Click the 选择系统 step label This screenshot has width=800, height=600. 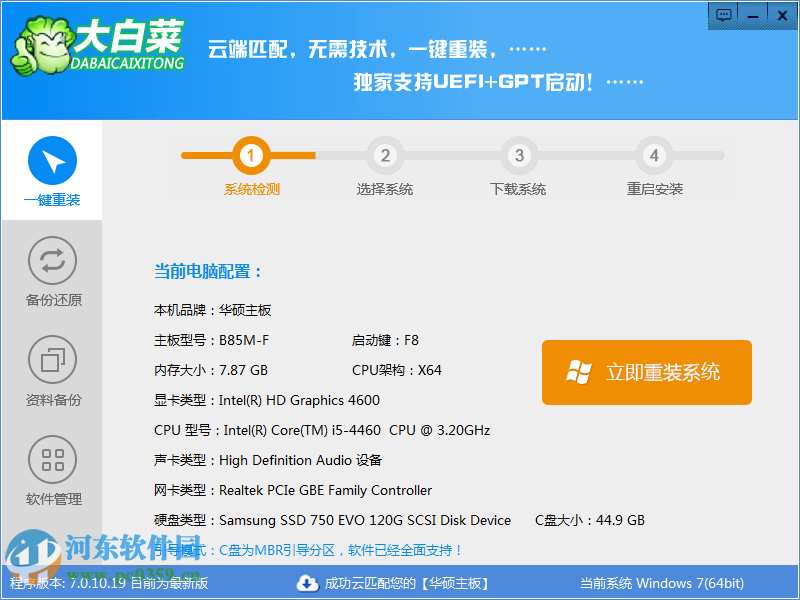click(x=385, y=189)
